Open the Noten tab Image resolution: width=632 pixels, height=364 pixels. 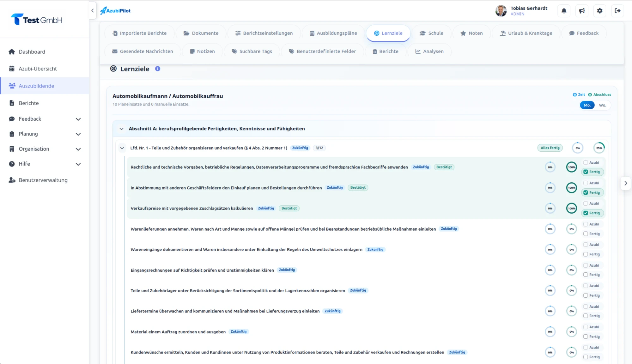(471, 33)
